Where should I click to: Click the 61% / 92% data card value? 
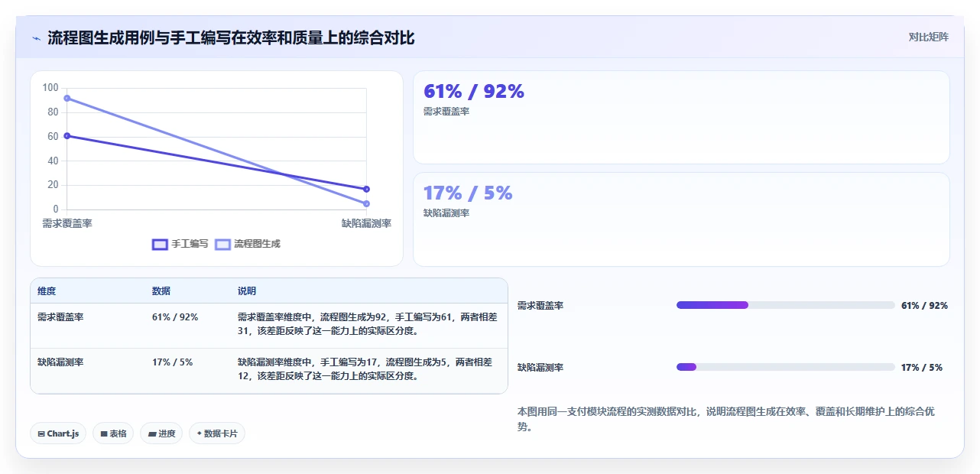pyautogui.click(x=474, y=92)
